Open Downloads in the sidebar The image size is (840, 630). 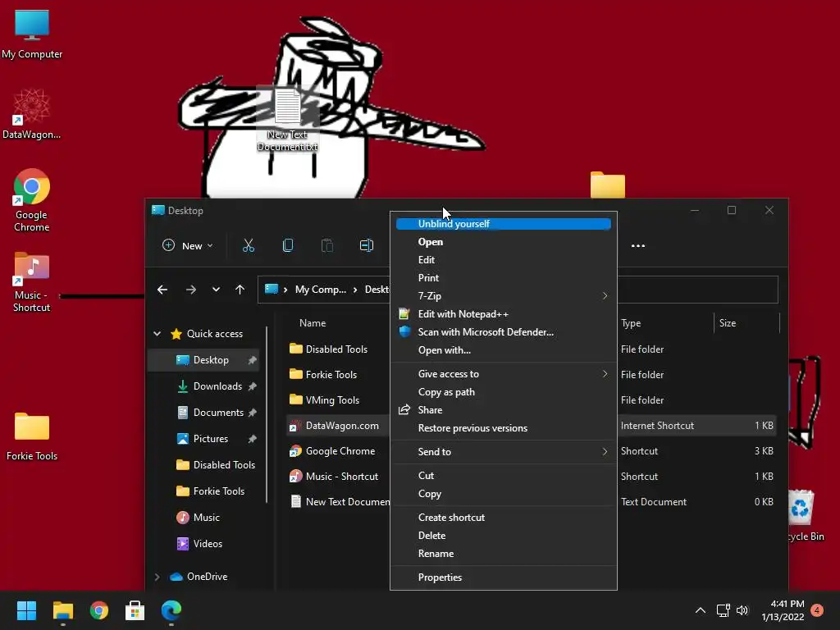203,386
